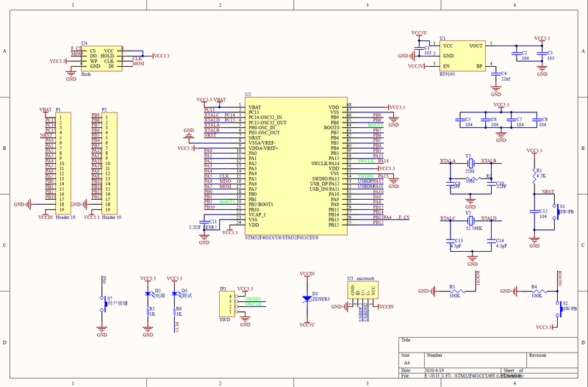Click the A4 size value in title block

click(407, 363)
